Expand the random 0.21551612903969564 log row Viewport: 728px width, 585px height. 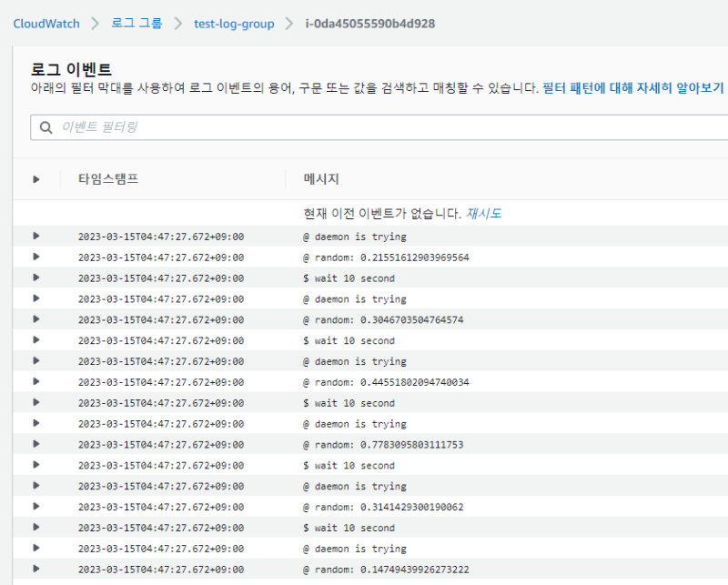[x=36, y=257]
